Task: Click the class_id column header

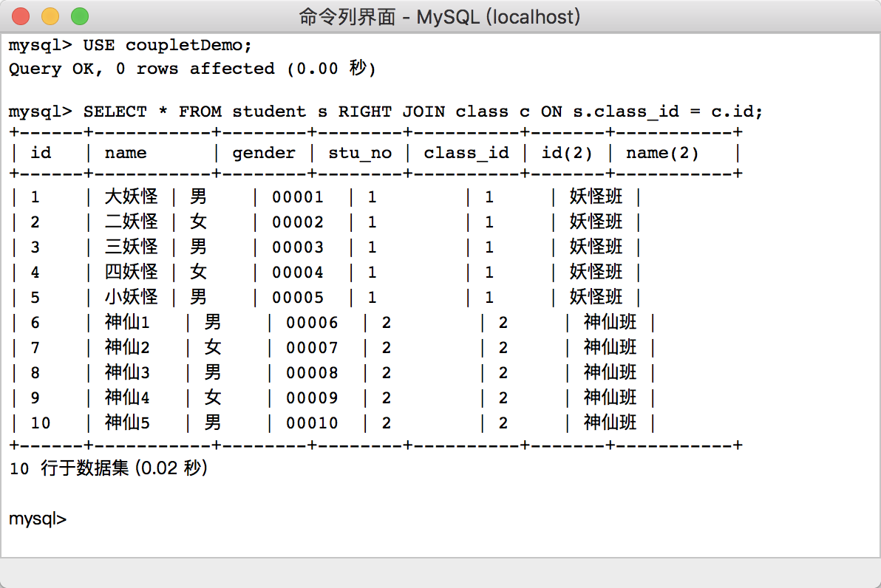Action: pyautogui.click(x=466, y=153)
